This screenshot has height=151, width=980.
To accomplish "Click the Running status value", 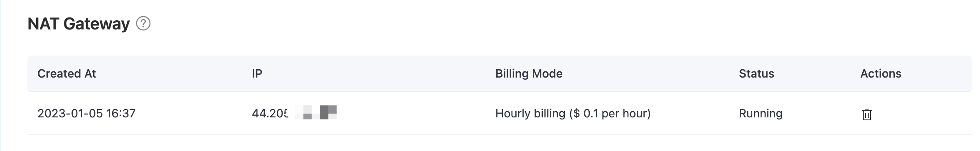I will 761,113.
